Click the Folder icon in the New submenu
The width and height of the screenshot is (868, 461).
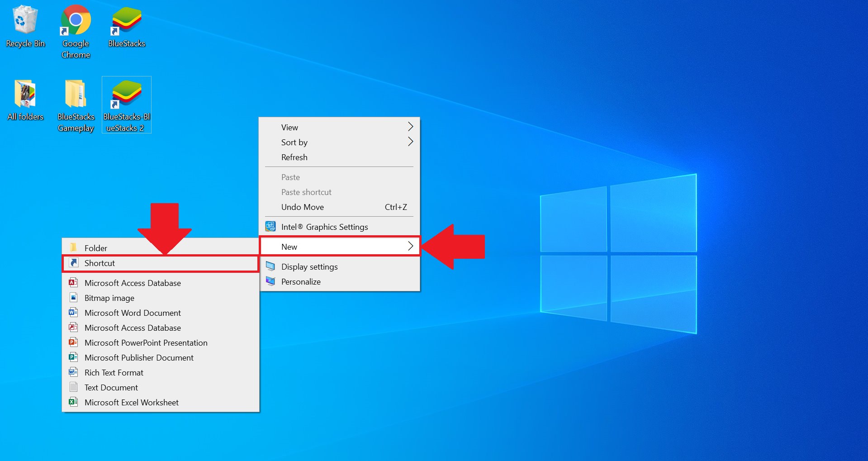point(73,247)
